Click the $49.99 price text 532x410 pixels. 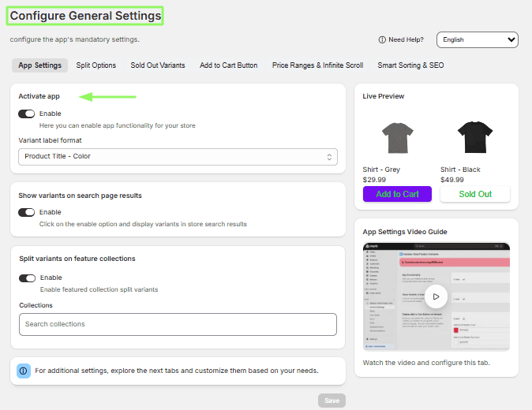coord(452,180)
